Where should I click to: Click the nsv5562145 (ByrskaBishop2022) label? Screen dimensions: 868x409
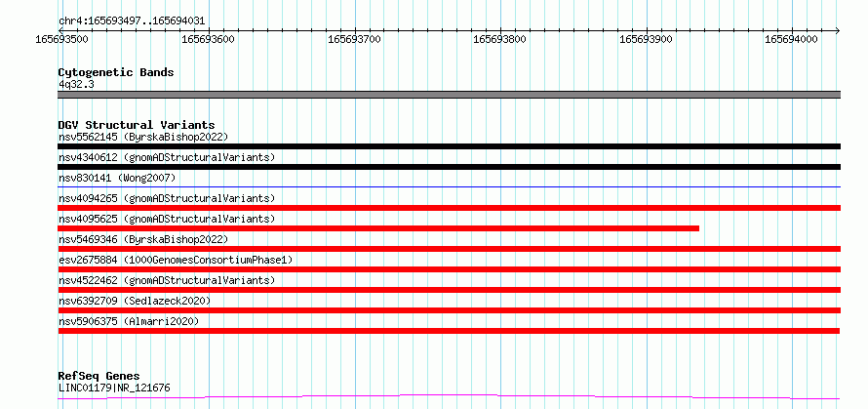[142, 137]
